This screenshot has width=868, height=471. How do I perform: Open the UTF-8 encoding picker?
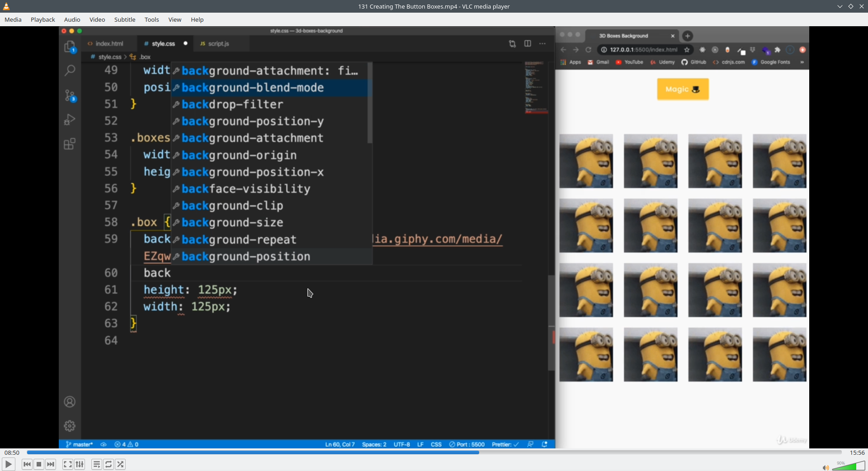[402, 444]
